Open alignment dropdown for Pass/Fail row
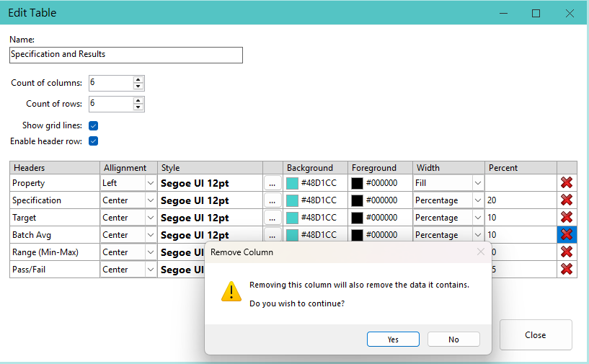Viewport: 589px width, 364px height. click(x=150, y=270)
